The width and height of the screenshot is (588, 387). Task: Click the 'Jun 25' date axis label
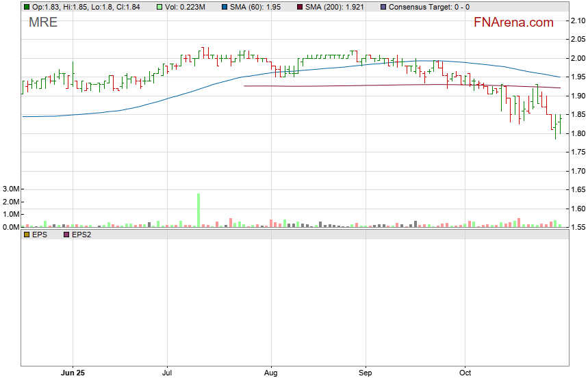(x=73, y=373)
